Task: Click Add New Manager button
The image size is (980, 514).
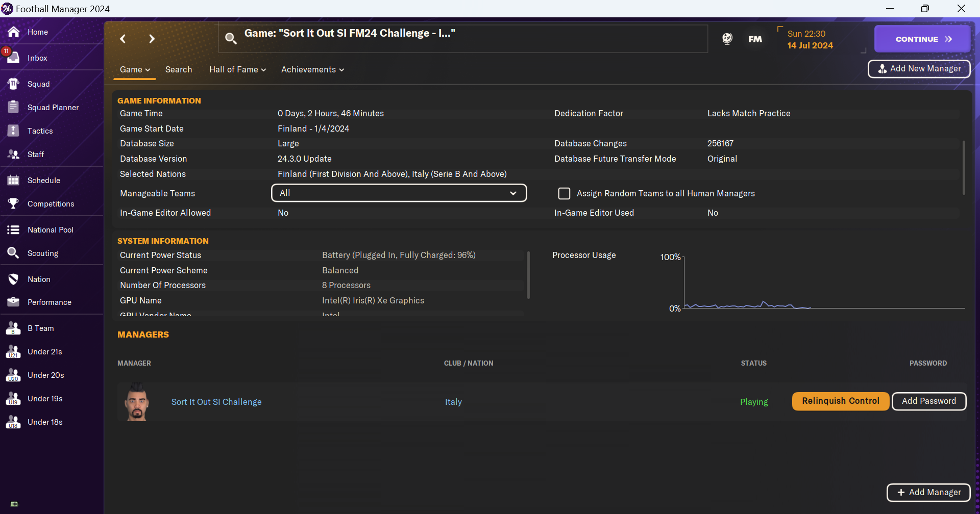Action: tap(919, 69)
